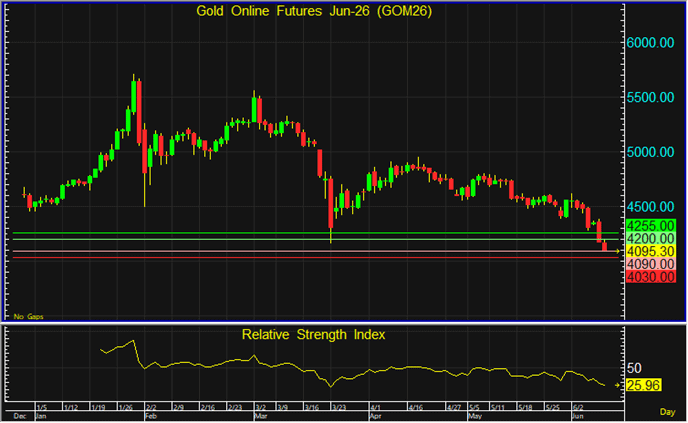The height and width of the screenshot is (423, 688).
Task: Select the 1/12 date label
Action: pos(71,408)
